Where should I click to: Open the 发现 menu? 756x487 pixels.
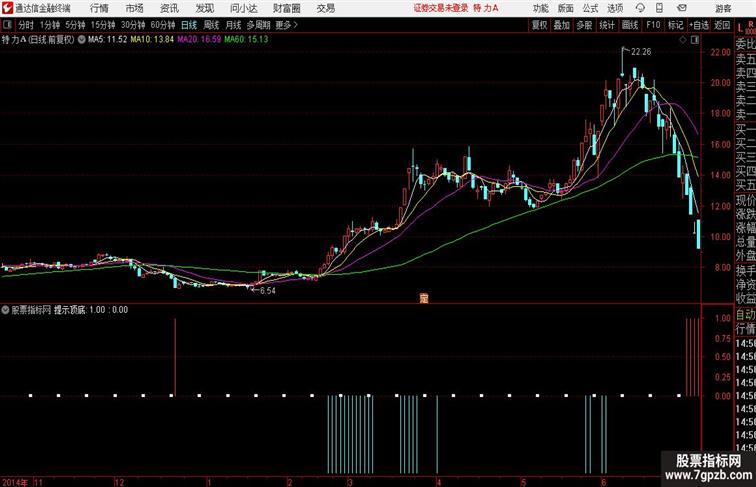point(204,8)
